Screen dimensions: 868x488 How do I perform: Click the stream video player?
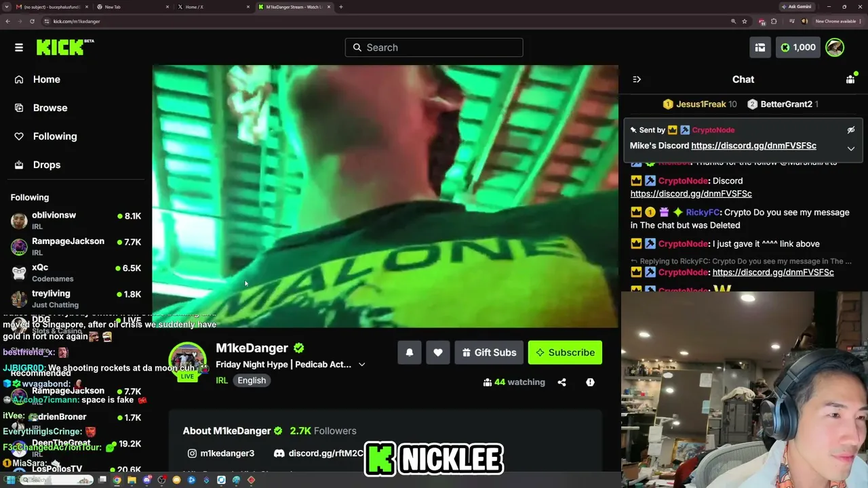click(385, 197)
